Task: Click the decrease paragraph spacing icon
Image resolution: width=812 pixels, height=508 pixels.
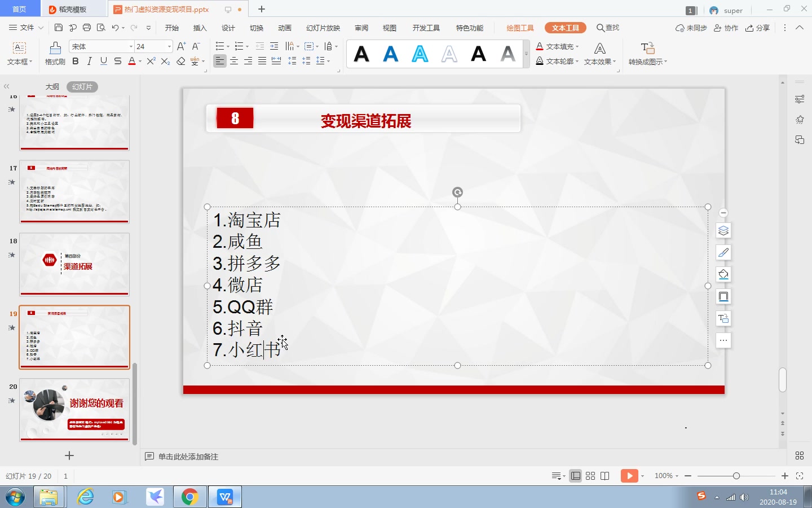Action: click(306, 61)
